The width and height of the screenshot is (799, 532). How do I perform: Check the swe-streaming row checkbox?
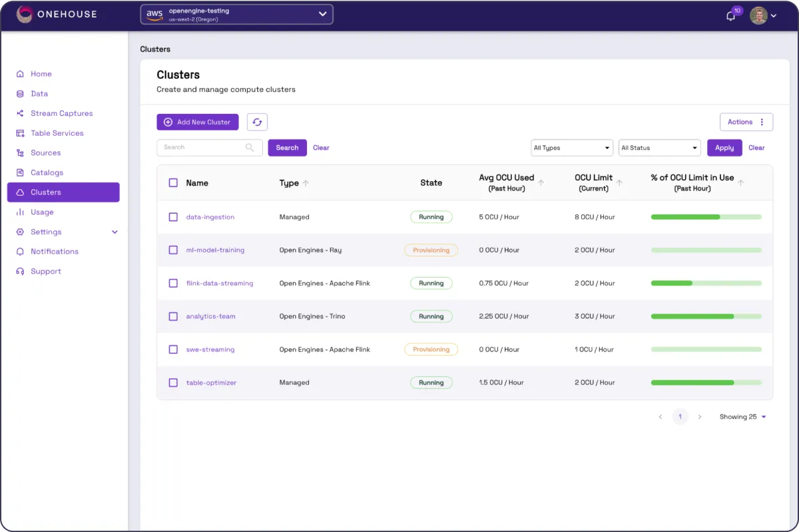pos(173,350)
